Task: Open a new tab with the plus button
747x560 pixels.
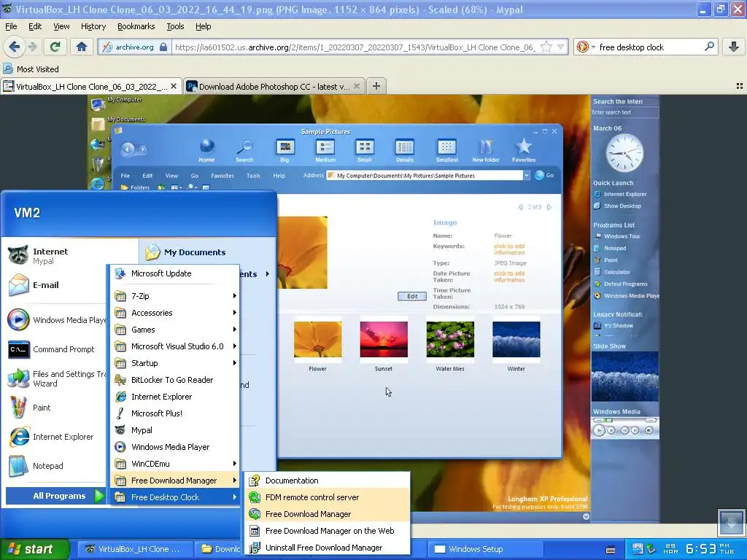Action: coord(376,86)
